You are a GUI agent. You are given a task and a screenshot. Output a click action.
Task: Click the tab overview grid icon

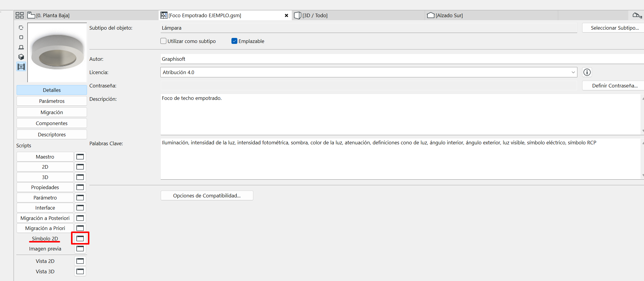click(x=20, y=15)
